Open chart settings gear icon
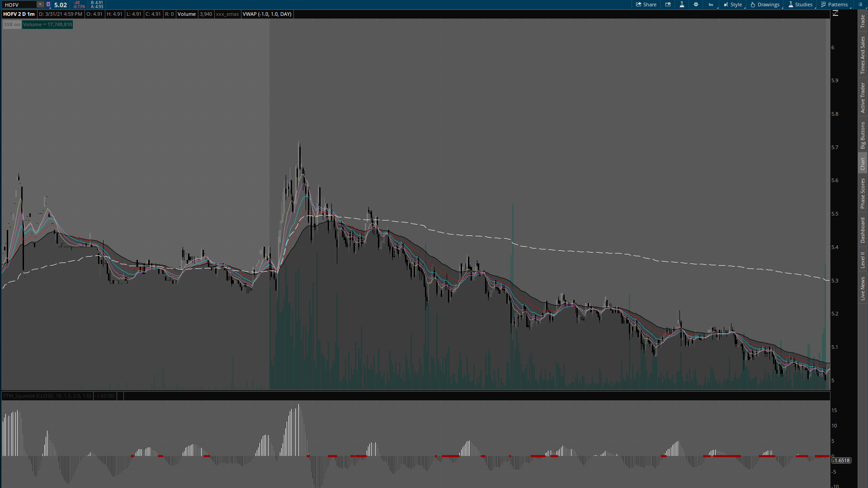The width and height of the screenshot is (868, 488). pyautogui.click(x=696, y=5)
